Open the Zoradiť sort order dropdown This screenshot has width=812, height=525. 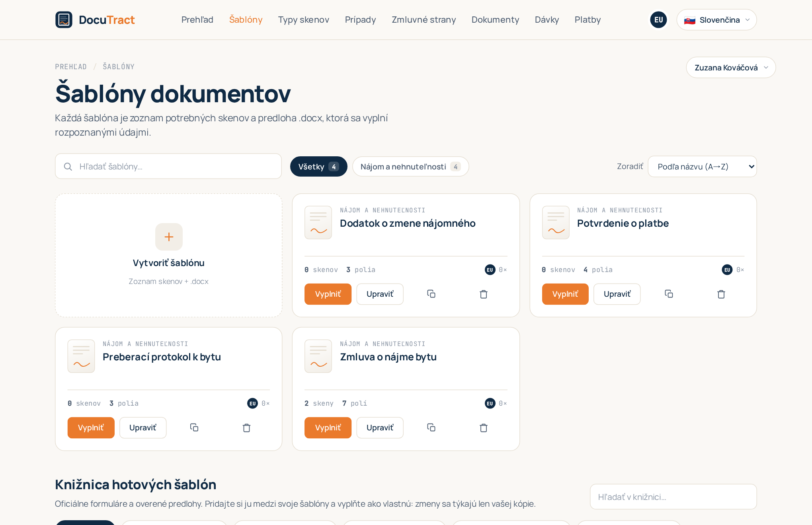(x=702, y=166)
